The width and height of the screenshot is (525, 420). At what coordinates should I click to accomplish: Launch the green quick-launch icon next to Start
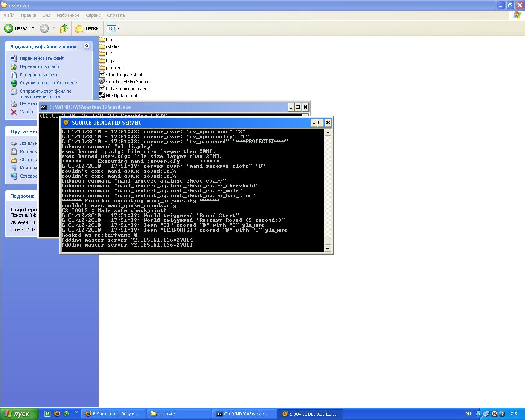point(48,414)
